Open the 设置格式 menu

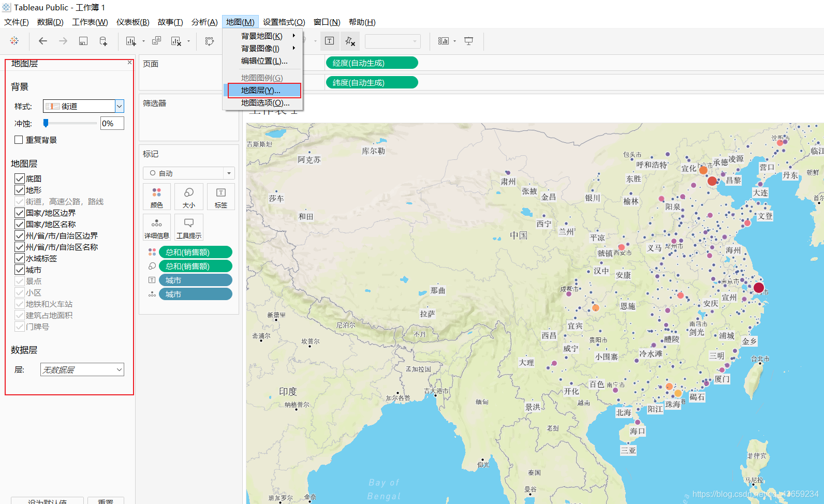click(x=284, y=22)
